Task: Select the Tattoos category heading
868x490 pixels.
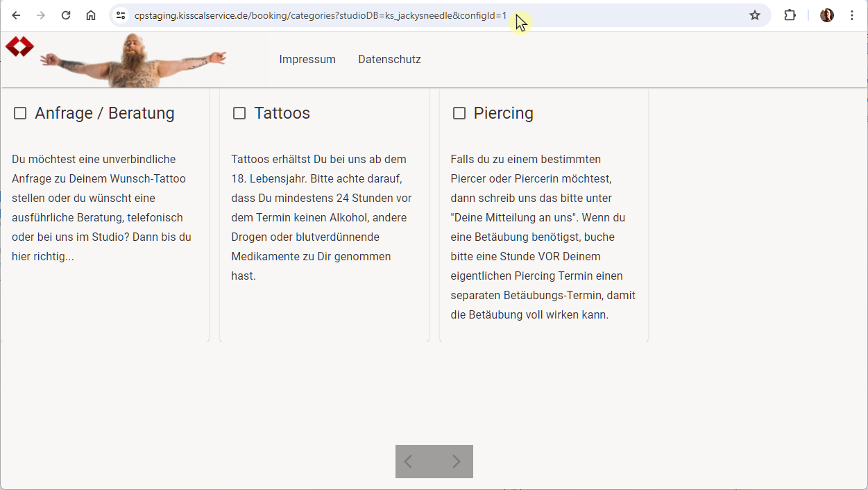Action: click(282, 113)
